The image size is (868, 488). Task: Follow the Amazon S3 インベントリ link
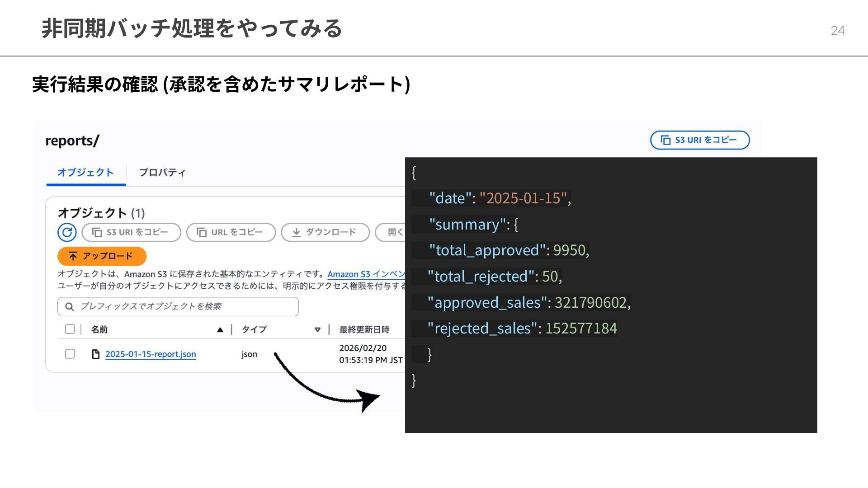click(366, 274)
